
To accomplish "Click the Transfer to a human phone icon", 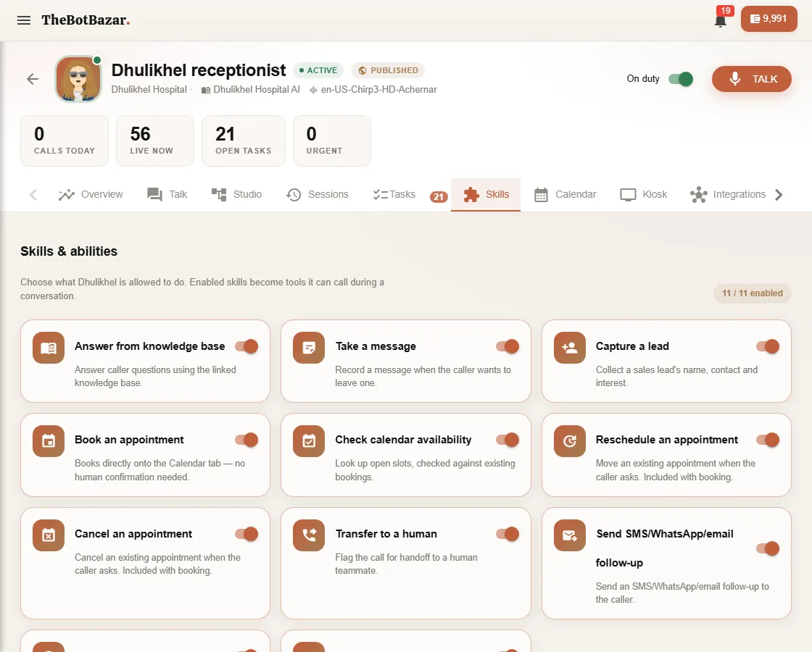I will pyautogui.click(x=309, y=535).
